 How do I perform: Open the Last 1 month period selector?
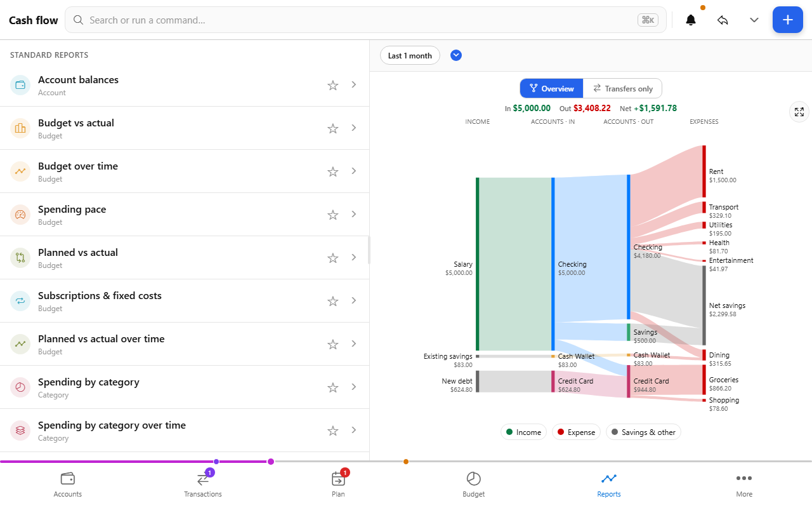point(410,55)
